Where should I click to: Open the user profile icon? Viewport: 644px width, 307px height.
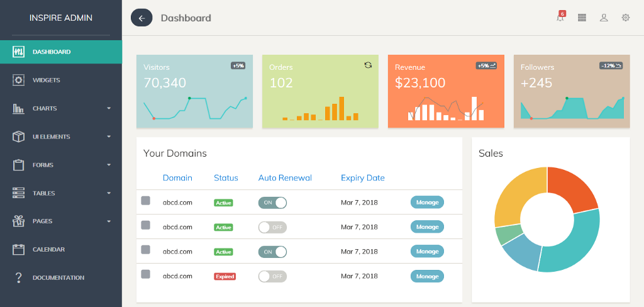tap(604, 18)
